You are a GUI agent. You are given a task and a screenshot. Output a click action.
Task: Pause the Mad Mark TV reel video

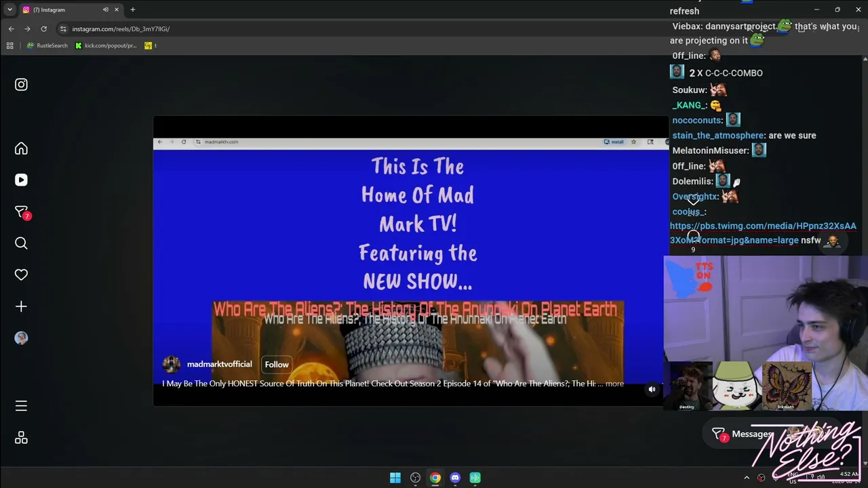point(410,261)
